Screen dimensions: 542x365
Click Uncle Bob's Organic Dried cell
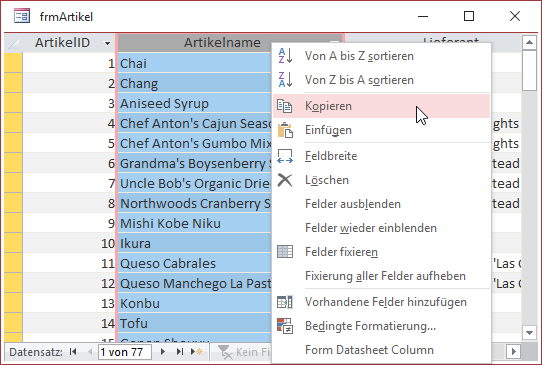pyautogui.click(x=195, y=183)
